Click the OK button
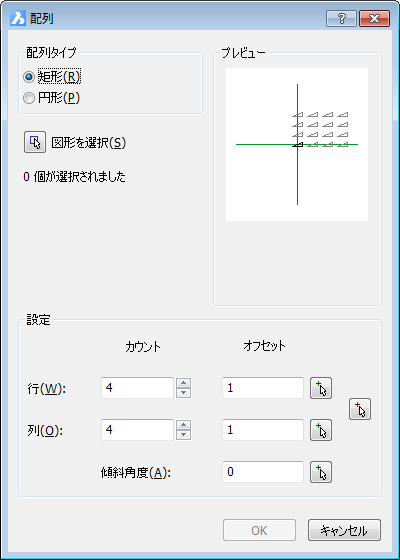 pos(259,530)
